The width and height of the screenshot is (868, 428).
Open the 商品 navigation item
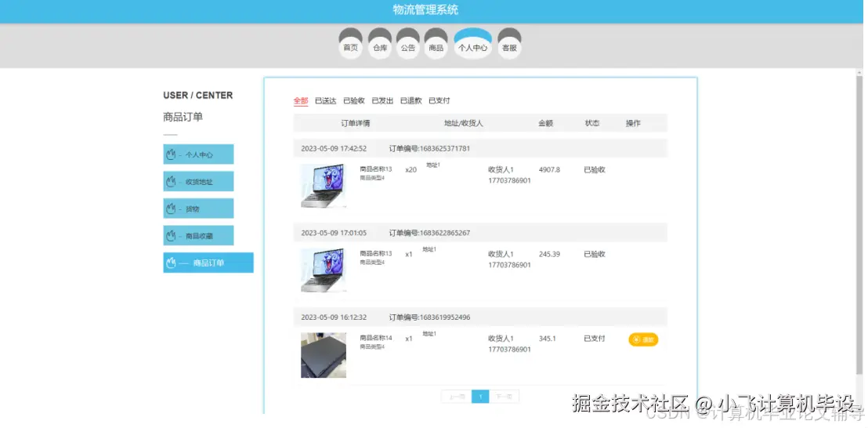pyautogui.click(x=436, y=44)
